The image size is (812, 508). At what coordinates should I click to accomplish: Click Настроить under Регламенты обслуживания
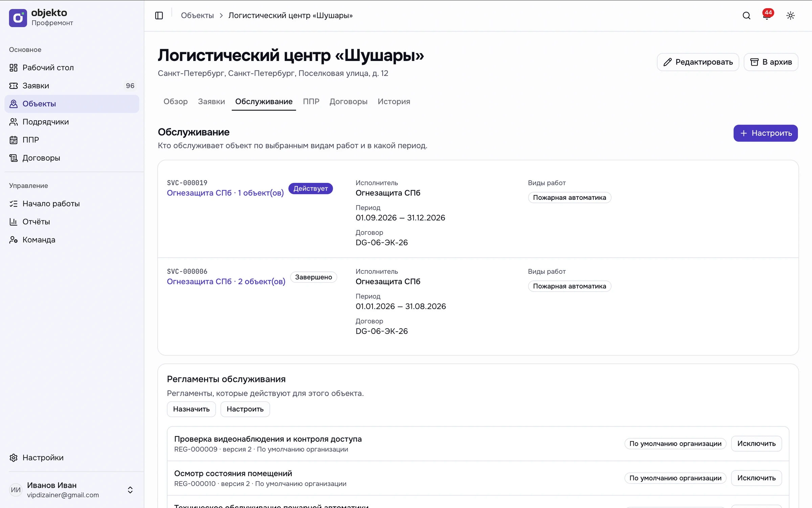[x=245, y=409]
